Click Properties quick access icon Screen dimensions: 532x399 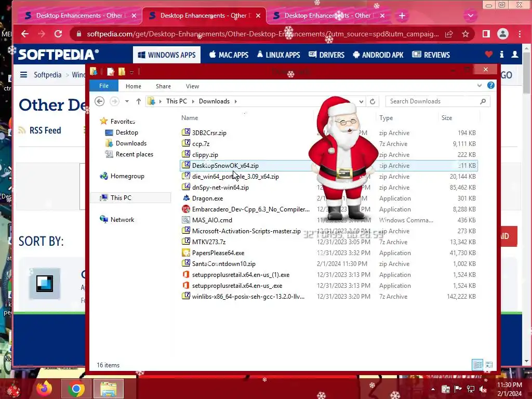[111, 72]
